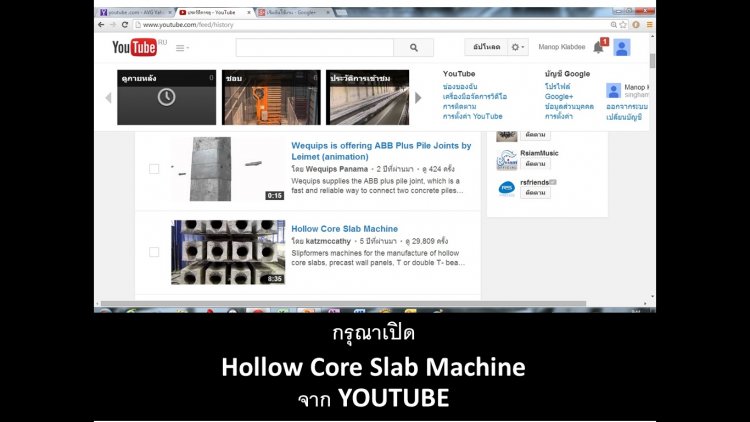This screenshot has height=422, width=750.
Task: Click the subscribe button above RsiamMusic
Action: (535, 135)
